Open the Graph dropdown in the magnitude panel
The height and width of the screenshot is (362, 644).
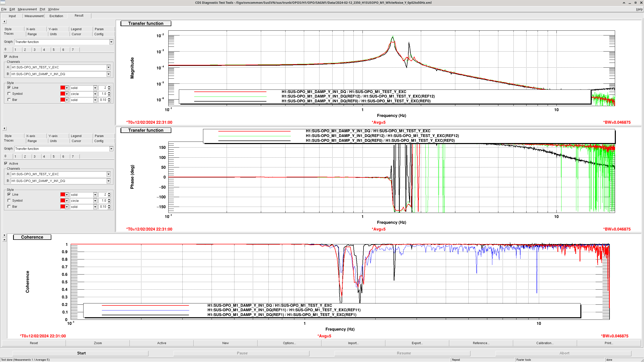(x=111, y=42)
